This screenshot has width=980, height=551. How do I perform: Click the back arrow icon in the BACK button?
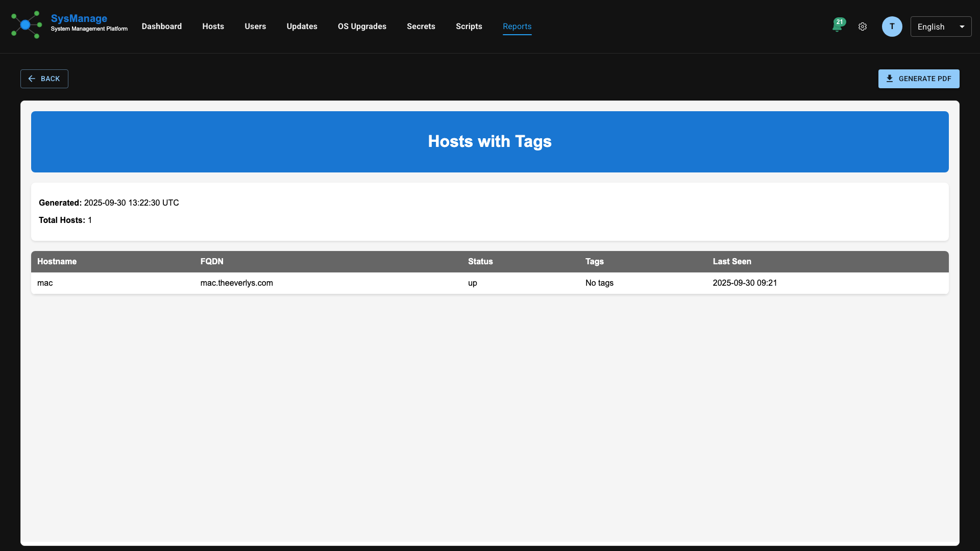pos(32,79)
